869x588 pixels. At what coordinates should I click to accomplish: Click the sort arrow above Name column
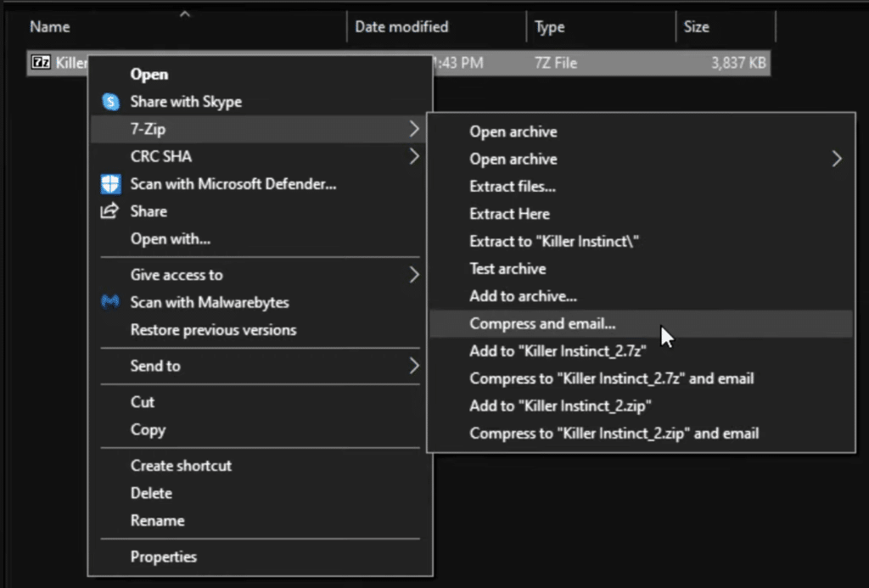[x=185, y=14]
